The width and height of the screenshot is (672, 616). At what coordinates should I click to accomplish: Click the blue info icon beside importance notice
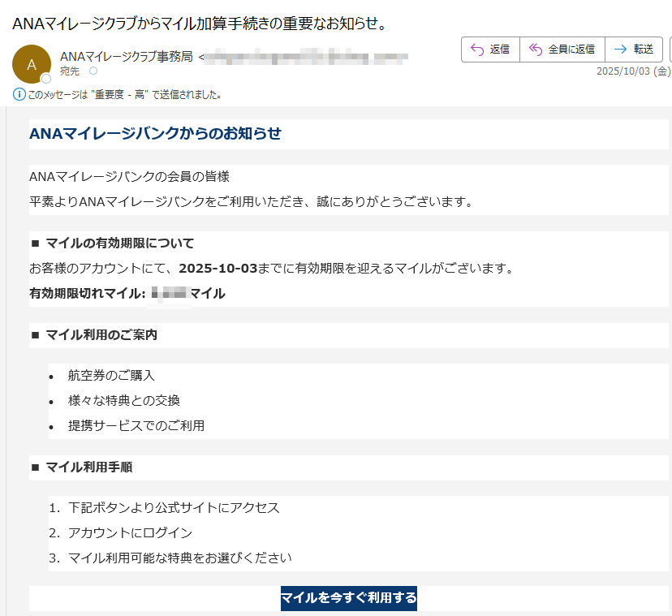pyautogui.click(x=19, y=94)
